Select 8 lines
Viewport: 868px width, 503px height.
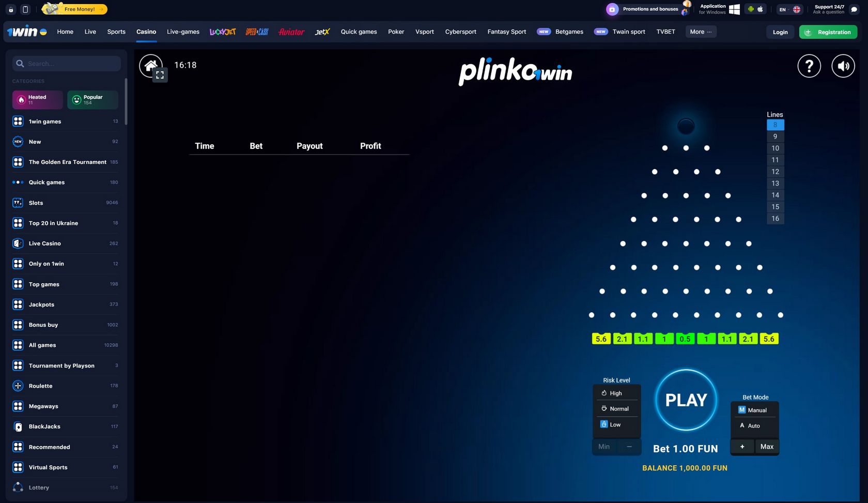click(x=775, y=125)
